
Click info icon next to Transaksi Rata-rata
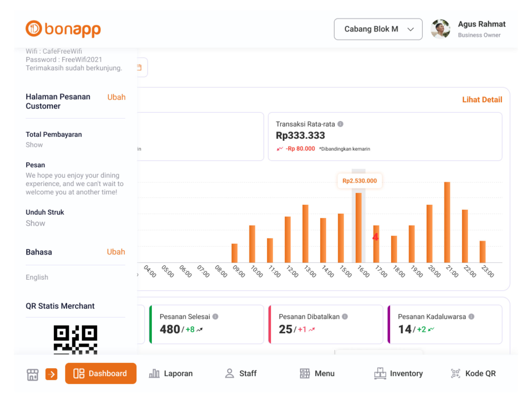340,124
